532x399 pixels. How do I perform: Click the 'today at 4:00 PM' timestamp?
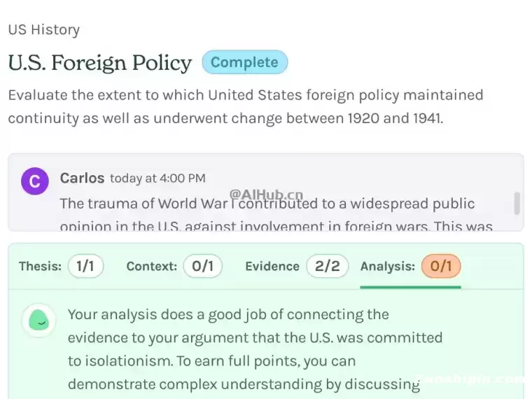(x=157, y=178)
